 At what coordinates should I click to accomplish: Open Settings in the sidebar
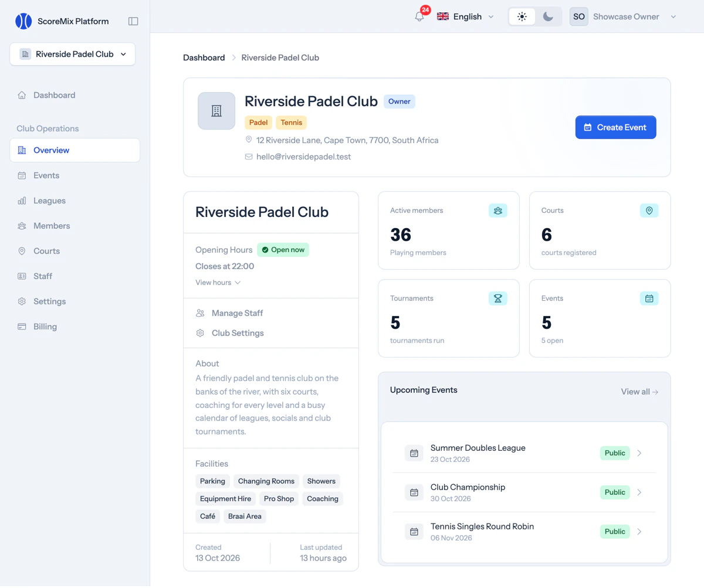point(75,301)
